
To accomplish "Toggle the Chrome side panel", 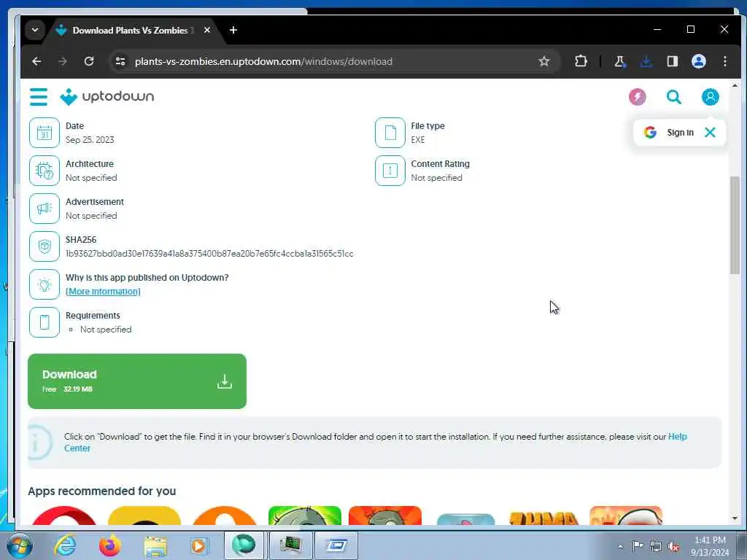I will tap(672, 61).
